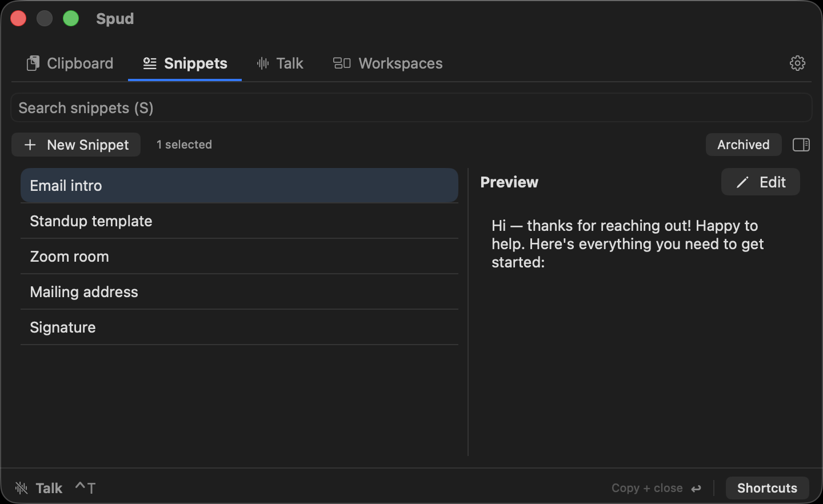Select the Email intro snippet
This screenshot has height=504, width=823.
239,186
